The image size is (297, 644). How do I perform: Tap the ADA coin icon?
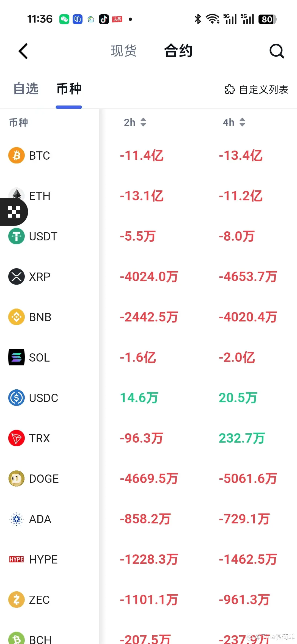point(16,519)
